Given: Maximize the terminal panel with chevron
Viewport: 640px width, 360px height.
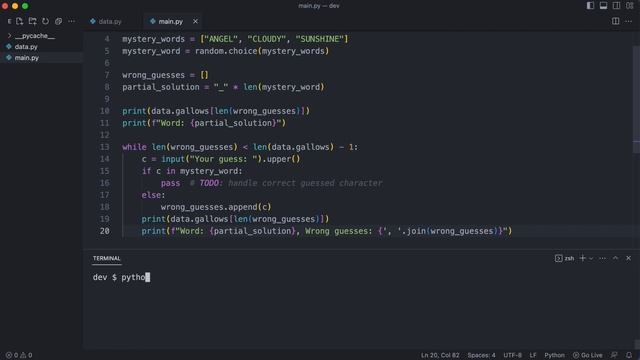Looking at the screenshot, I should [x=616, y=258].
